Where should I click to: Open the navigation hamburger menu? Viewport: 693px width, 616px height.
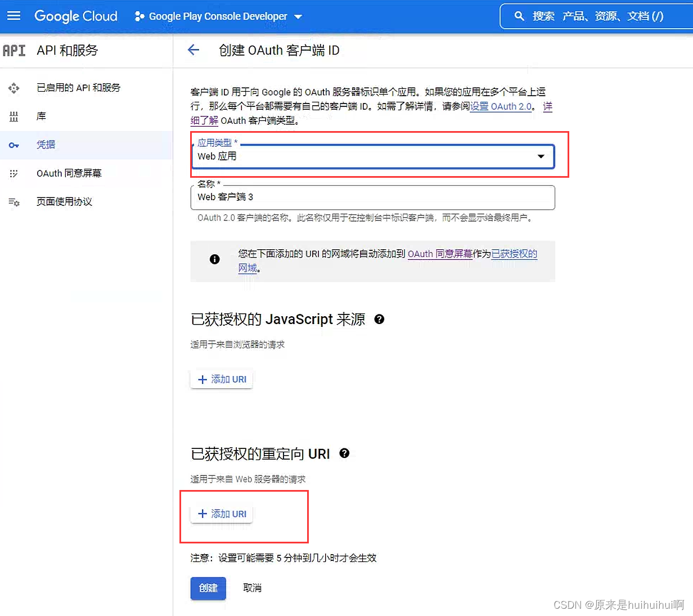pyautogui.click(x=14, y=16)
